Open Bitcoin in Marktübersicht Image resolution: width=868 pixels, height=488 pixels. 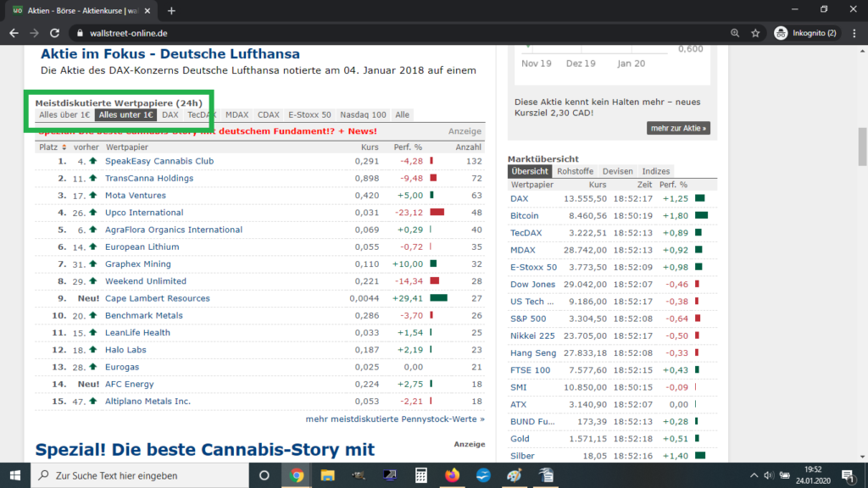[x=524, y=216]
